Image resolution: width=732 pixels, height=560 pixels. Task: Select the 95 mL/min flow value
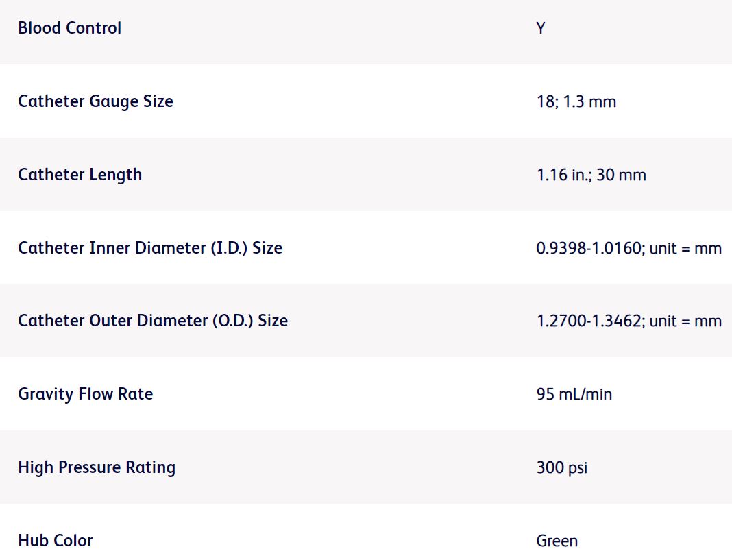574,395
